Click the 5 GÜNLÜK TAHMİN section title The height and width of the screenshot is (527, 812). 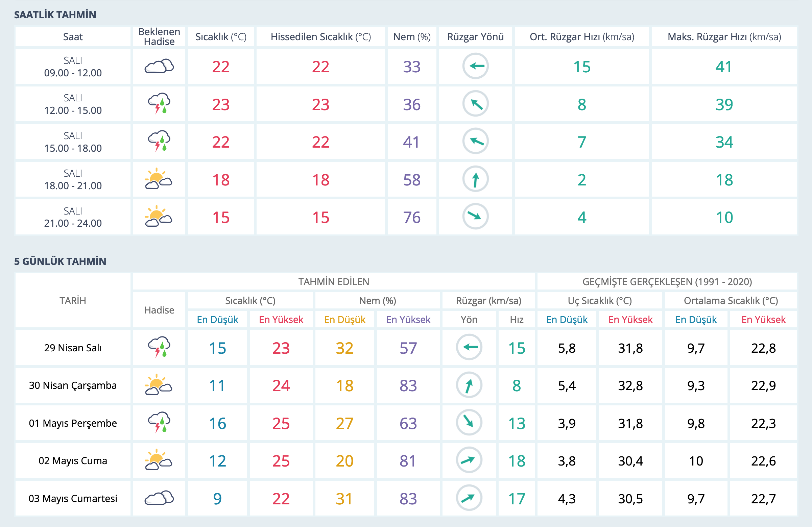tap(60, 261)
